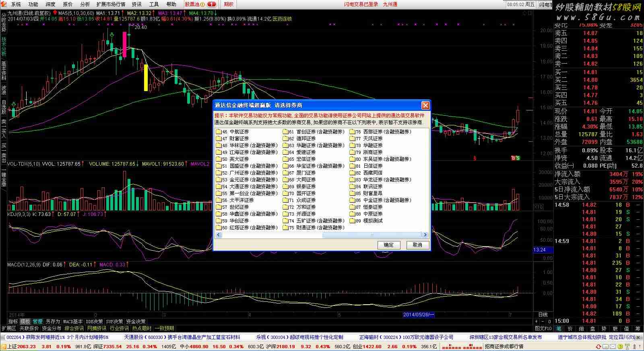Viewport: 644px width, 351px height.
Task: Click the broker list horizontal scrollbar thumb
Action: point(372,235)
